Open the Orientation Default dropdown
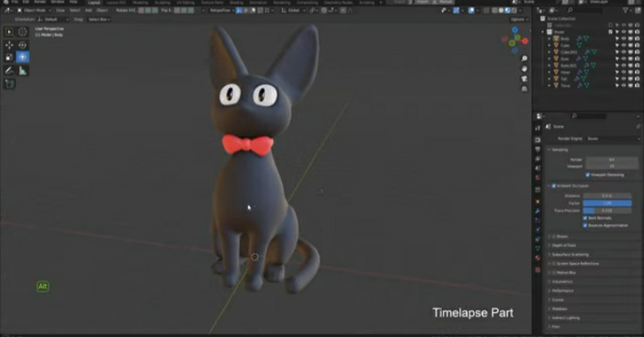This screenshot has height=337, width=644. pyautogui.click(x=54, y=20)
